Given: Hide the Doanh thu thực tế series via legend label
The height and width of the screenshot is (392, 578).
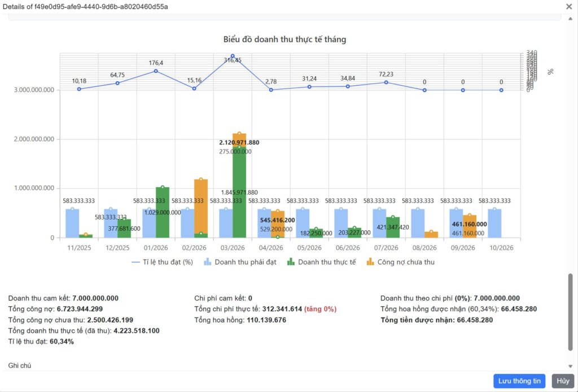Looking at the screenshot, I should tap(327, 262).
